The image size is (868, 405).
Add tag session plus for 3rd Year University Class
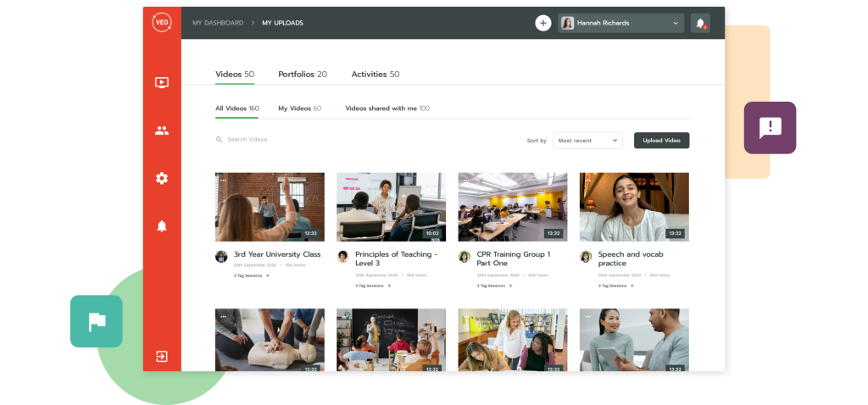[x=268, y=275]
